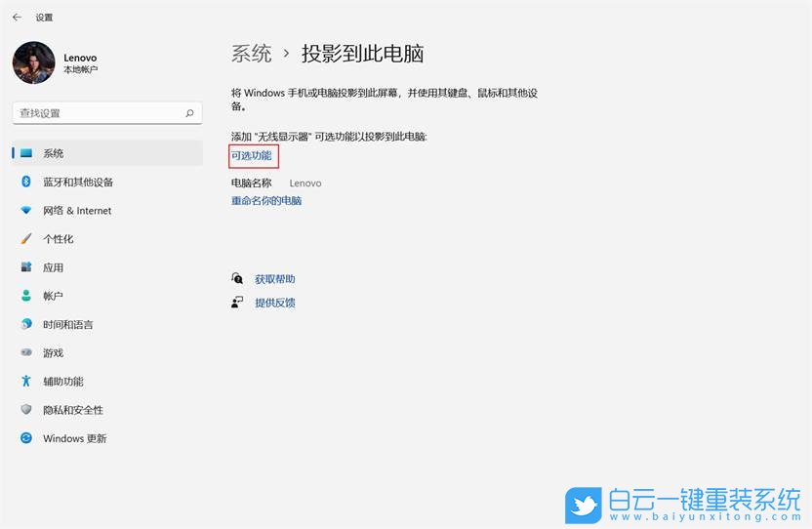Click the 设置 window title text
The image size is (812, 529).
(x=44, y=18)
